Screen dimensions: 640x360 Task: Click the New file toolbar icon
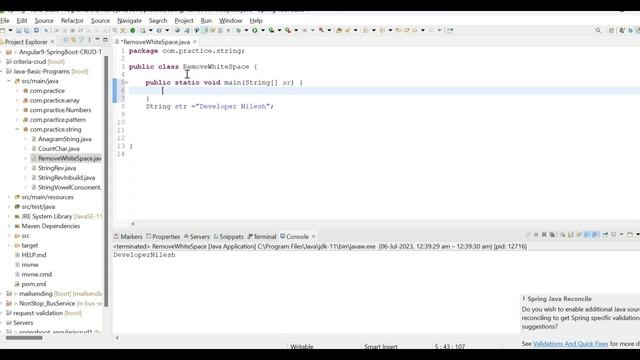click(2, 30)
